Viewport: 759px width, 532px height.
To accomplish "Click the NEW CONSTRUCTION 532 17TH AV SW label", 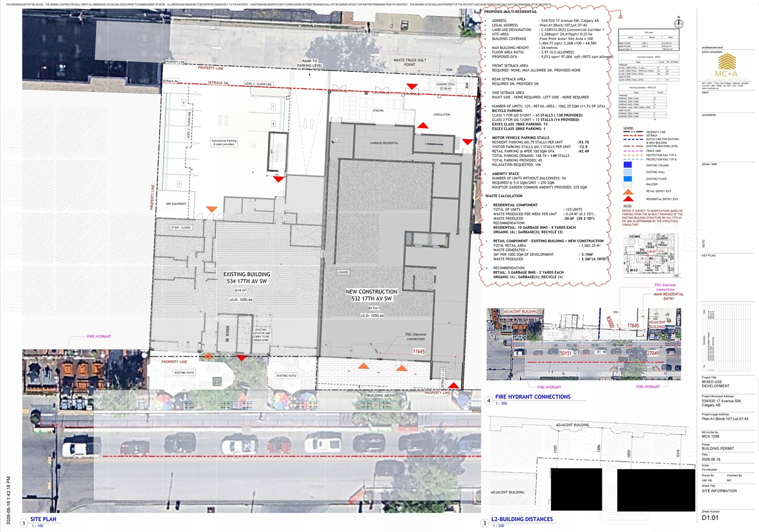I will coord(372,295).
